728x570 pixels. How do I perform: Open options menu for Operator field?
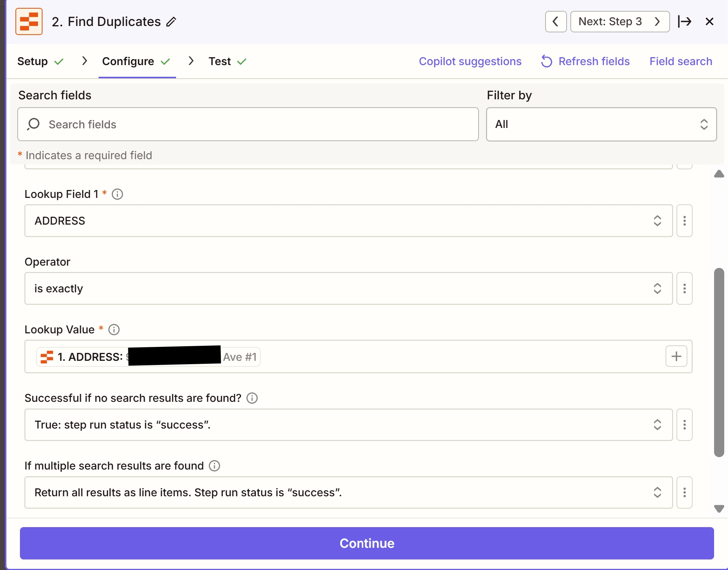point(684,289)
